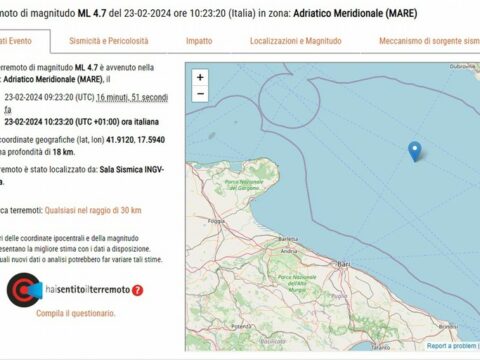This screenshot has height=360, width=480.
Task: Open the Impatto tab
Action: click(199, 41)
